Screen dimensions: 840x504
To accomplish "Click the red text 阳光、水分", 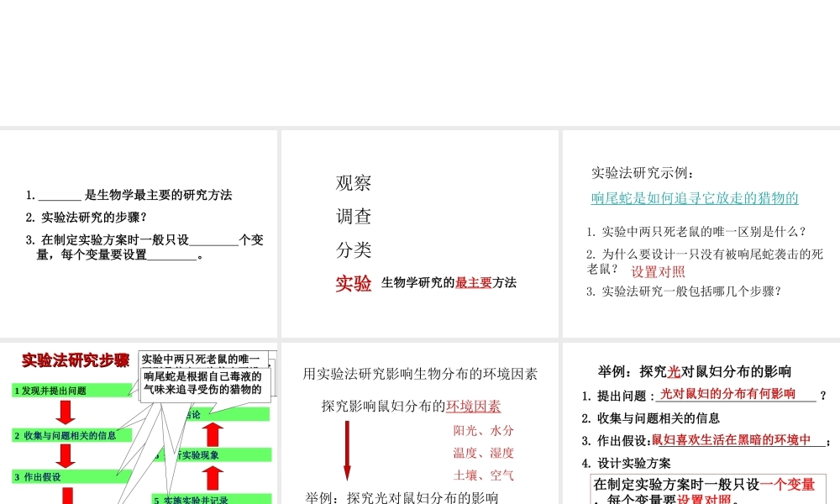I will (483, 431).
